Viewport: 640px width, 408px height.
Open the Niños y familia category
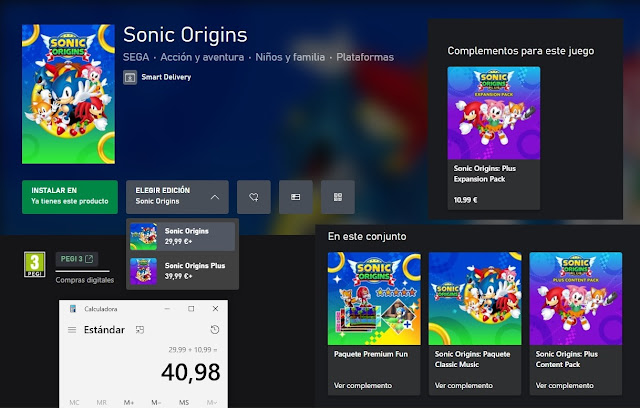(290, 57)
